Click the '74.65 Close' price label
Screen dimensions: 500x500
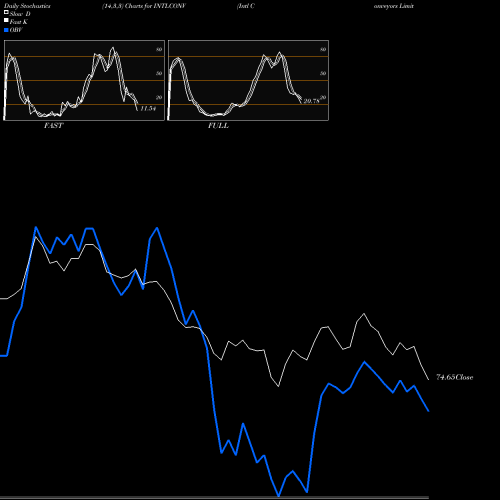click(x=455, y=377)
